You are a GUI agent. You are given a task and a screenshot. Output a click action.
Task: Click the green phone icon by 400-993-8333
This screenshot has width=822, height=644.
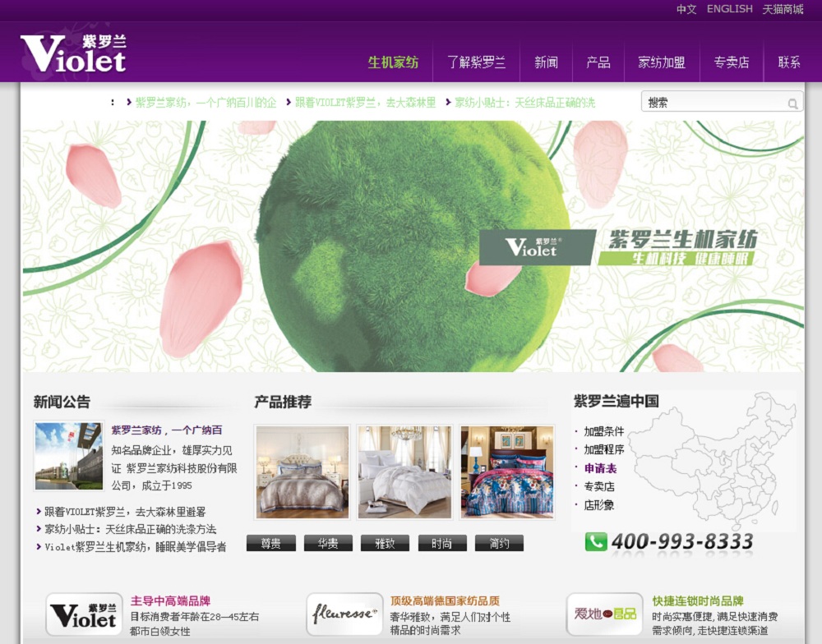point(596,542)
